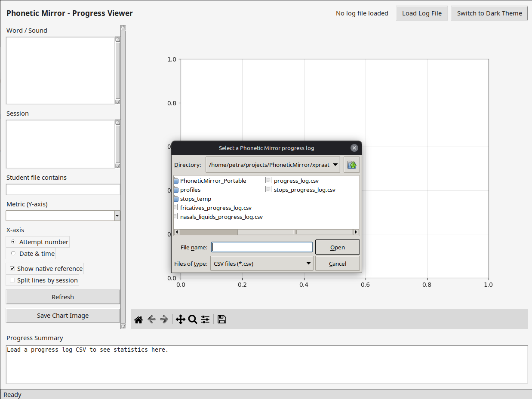Image resolution: width=532 pixels, height=399 pixels.
Task: Click Word / Sound list scroll up arrow
Action: (117, 40)
